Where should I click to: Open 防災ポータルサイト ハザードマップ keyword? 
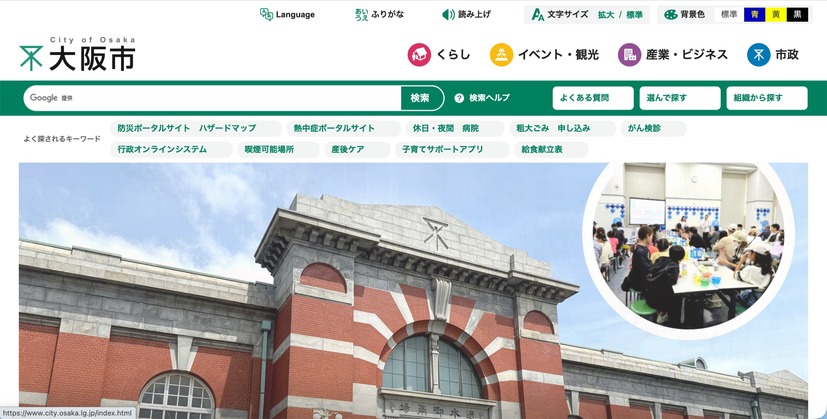point(196,128)
